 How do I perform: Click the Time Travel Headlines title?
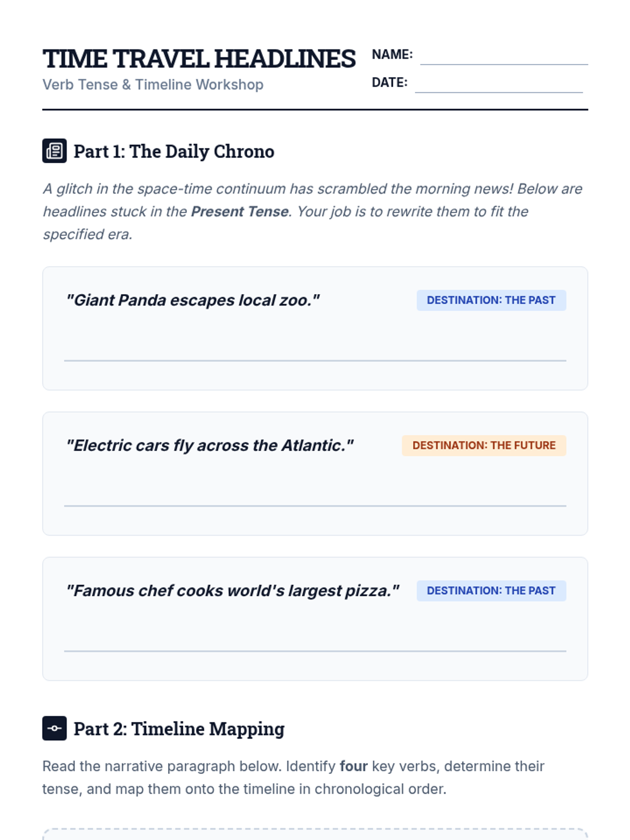[199, 59]
